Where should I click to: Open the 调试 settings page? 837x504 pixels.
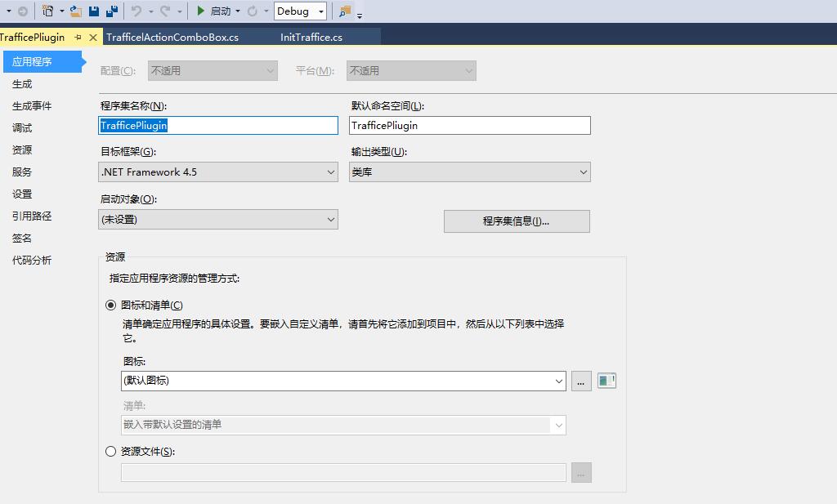point(22,128)
